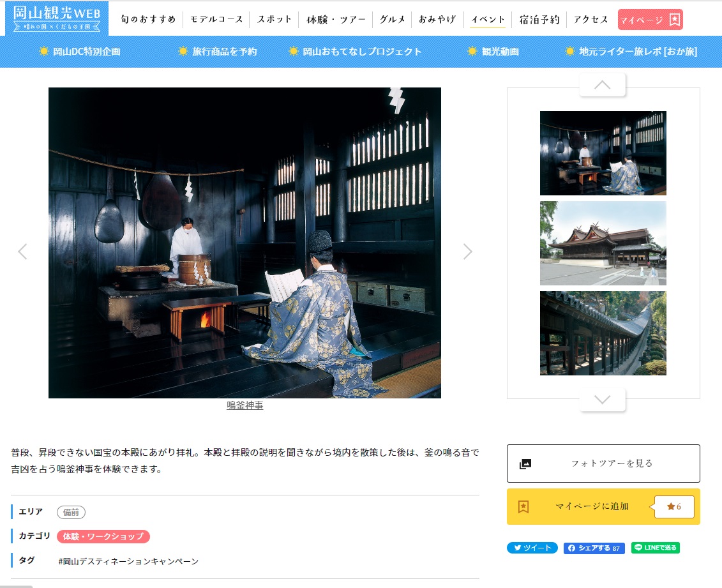
Task: Open the アクセス navigation item
Action: 590,19
